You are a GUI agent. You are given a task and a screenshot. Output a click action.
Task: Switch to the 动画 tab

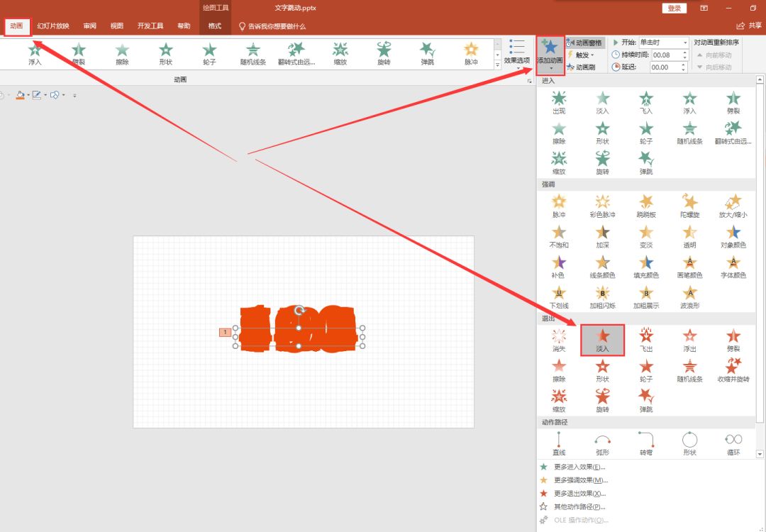coord(16,26)
